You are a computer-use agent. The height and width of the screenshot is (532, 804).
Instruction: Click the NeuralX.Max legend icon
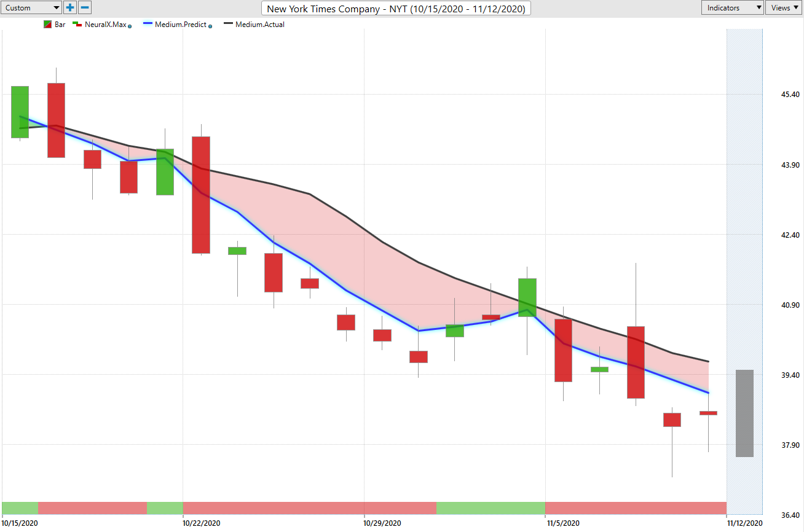[x=77, y=25]
